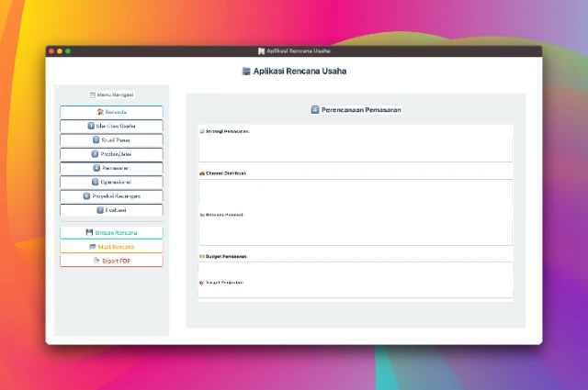Open the Operasional page
This screenshot has width=588, height=390.
pos(111,182)
